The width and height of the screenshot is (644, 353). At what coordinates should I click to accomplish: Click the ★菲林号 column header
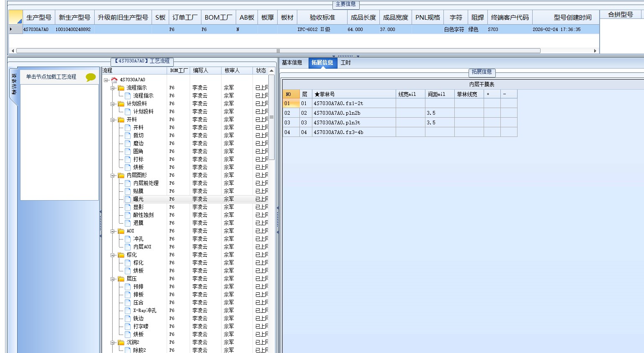pos(354,94)
